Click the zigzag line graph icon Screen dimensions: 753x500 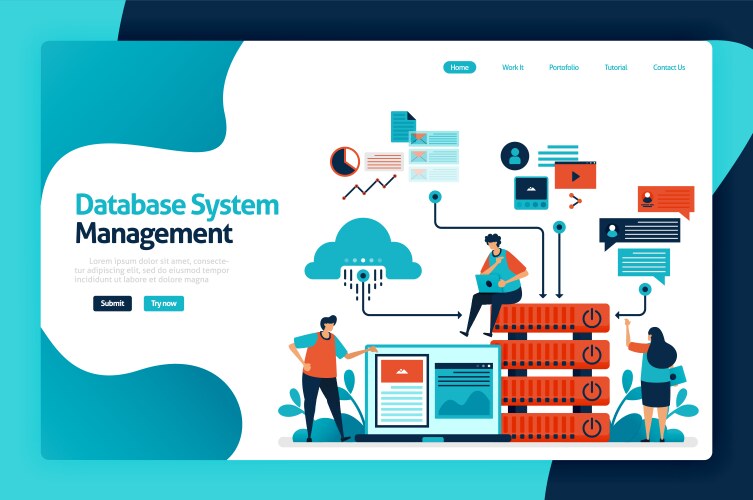pos(369,186)
